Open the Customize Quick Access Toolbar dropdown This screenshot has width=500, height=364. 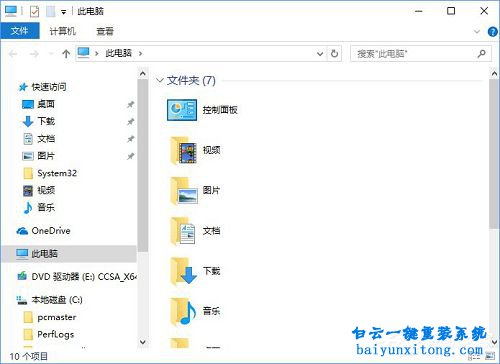click(63, 12)
